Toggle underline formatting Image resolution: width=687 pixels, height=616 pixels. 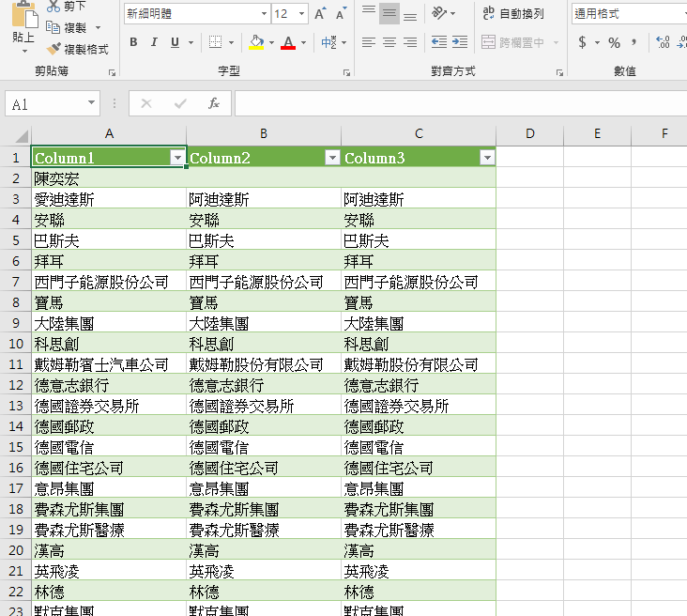click(x=175, y=42)
